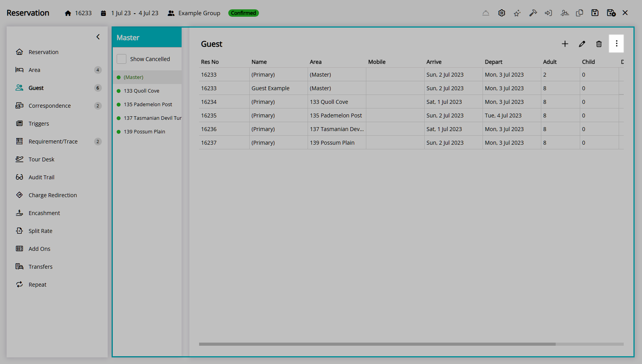Collapse the left navigation sidebar

[98, 37]
